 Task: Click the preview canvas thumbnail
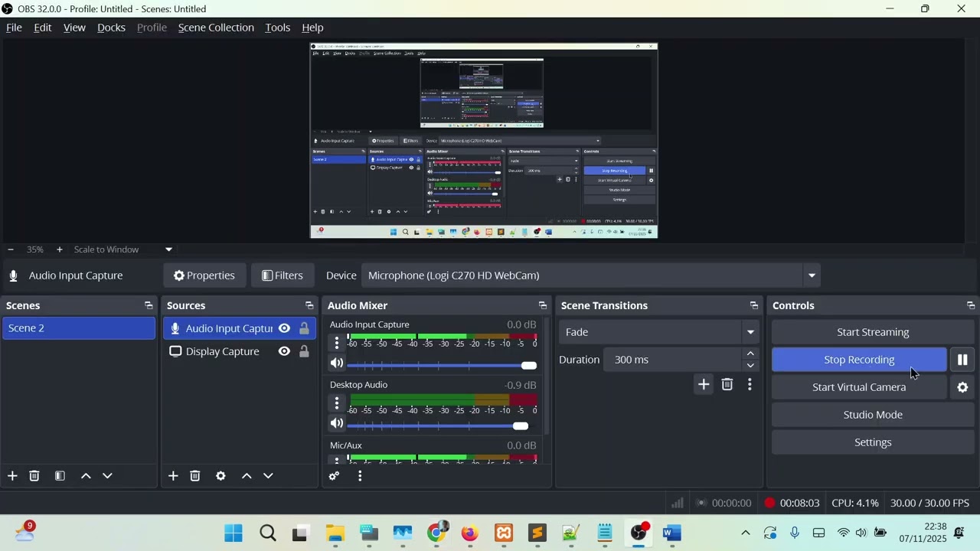tap(484, 141)
